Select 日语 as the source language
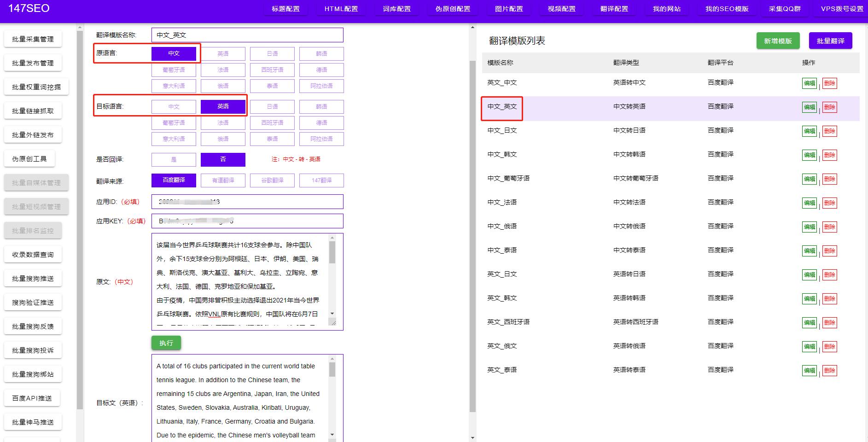This screenshot has width=868, height=442. 272,53
